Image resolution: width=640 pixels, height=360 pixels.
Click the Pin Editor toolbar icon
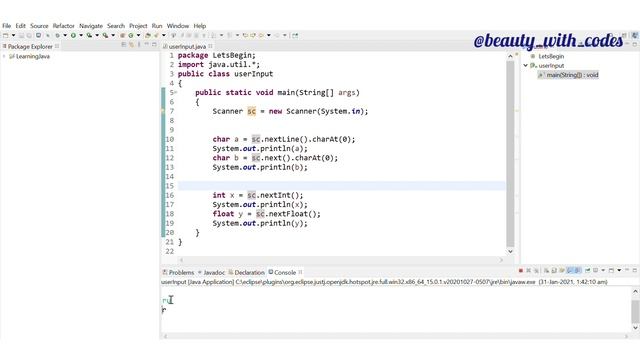(295, 36)
